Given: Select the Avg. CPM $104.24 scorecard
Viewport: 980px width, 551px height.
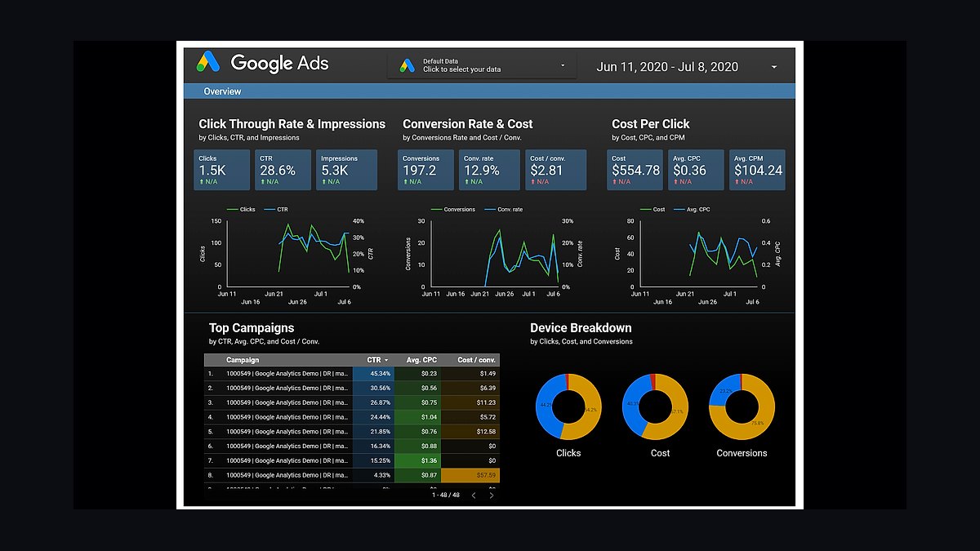Looking at the screenshot, I should pyautogui.click(x=757, y=170).
